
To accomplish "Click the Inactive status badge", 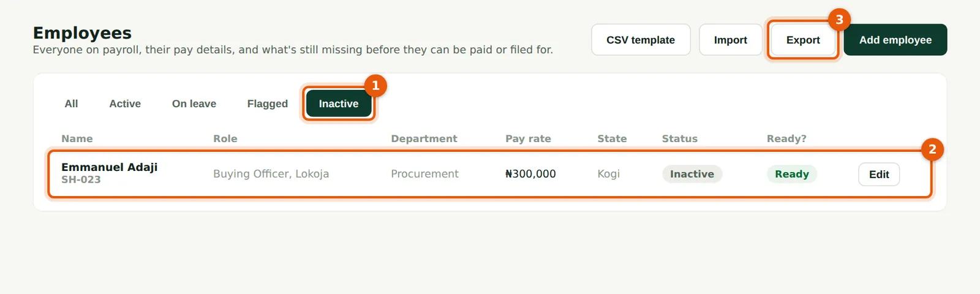I will tap(692, 174).
